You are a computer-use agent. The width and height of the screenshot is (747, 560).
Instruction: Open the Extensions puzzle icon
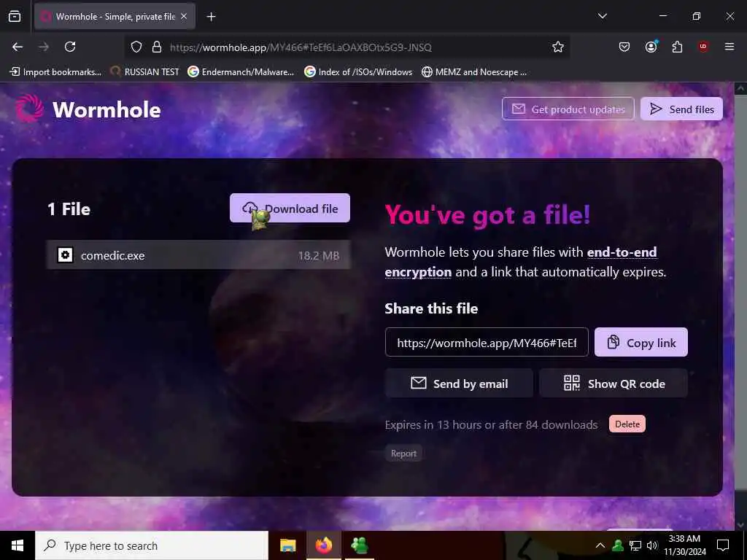[x=677, y=47]
